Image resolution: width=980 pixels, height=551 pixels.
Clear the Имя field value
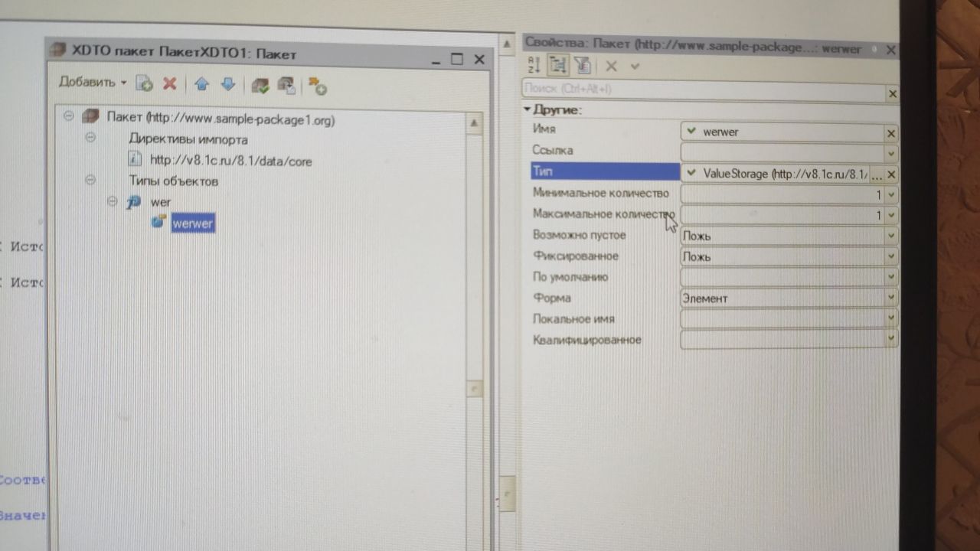(891, 133)
